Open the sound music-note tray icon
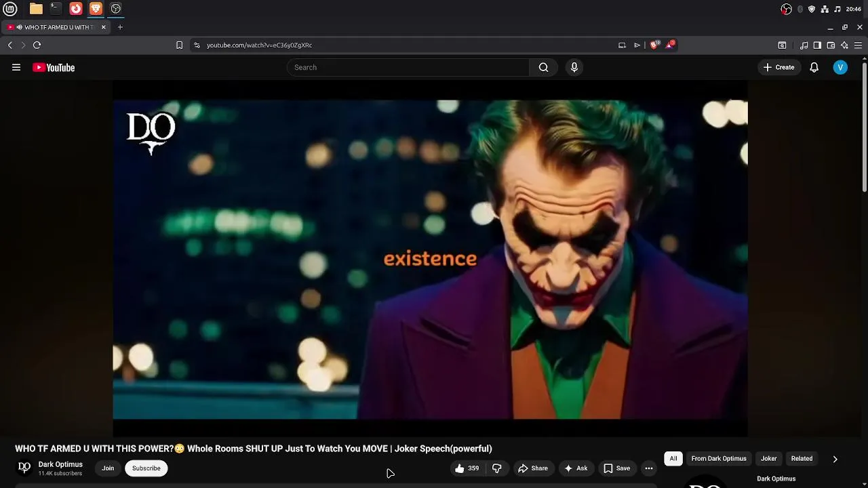The image size is (868, 488). click(837, 9)
